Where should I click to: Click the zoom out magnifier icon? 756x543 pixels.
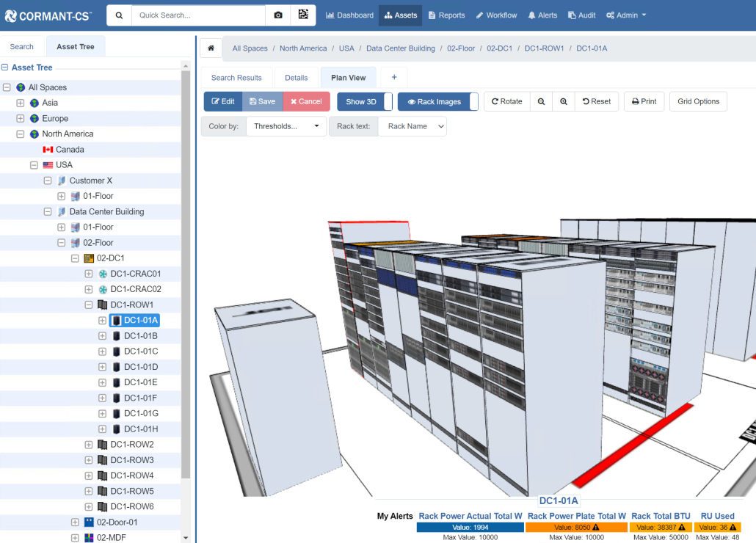coord(541,102)
